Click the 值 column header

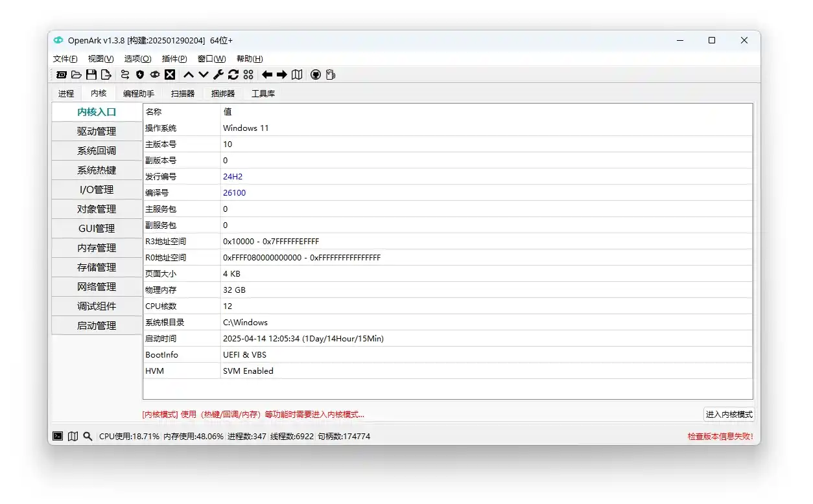tap(486, 111)
